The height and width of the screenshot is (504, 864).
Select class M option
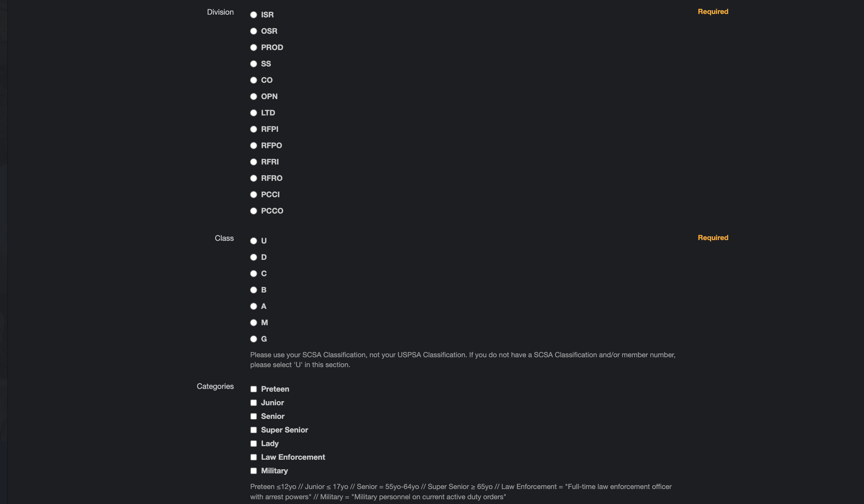tap(253, 323)
